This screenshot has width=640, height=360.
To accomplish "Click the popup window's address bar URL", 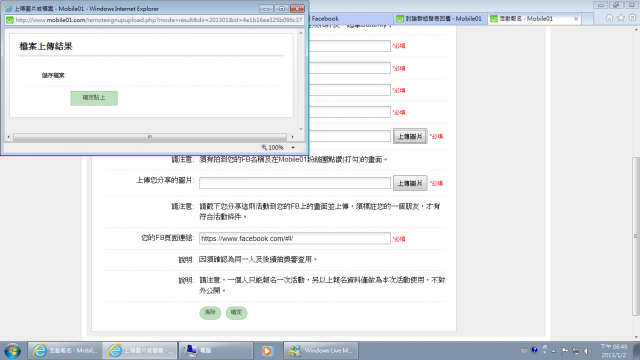I will click(x=159, y=20).
